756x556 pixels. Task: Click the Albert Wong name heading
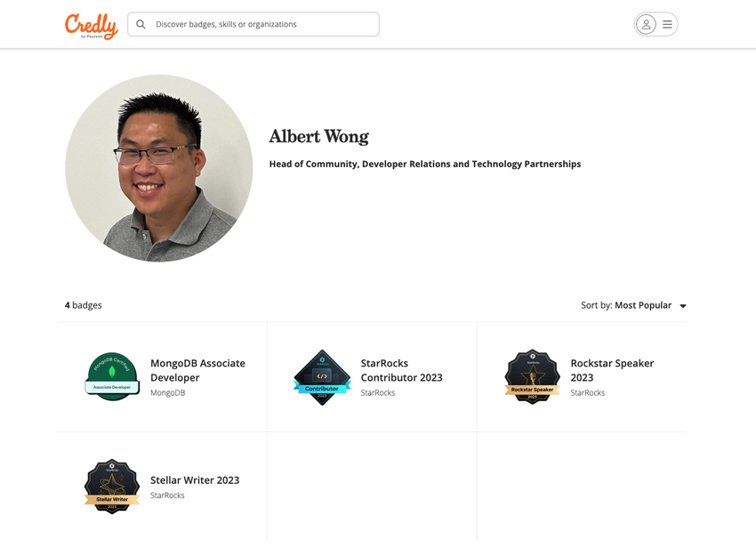318,137
